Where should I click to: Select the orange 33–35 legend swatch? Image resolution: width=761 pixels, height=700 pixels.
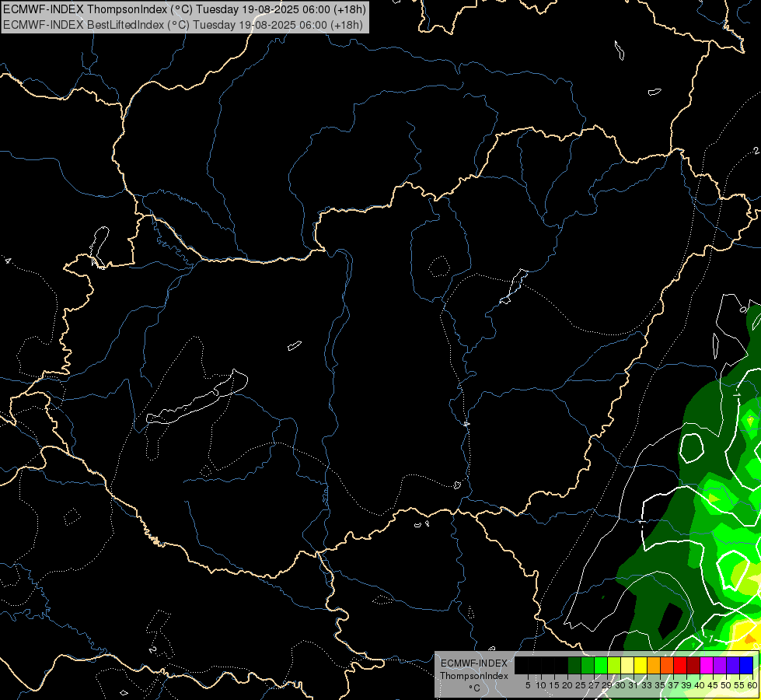654,665
